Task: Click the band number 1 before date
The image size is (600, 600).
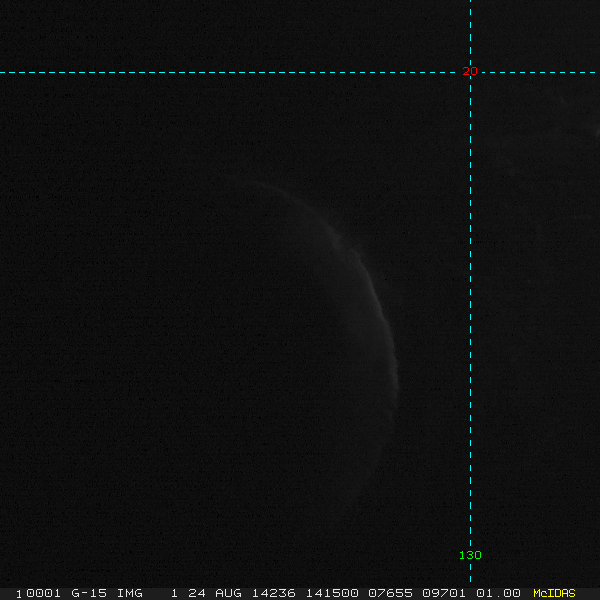Action: pyautogui.click(x=174, y=593)
